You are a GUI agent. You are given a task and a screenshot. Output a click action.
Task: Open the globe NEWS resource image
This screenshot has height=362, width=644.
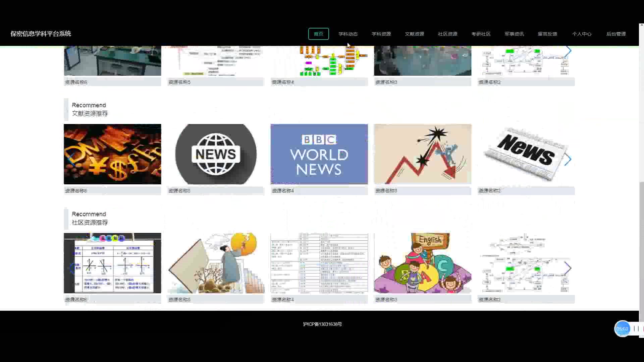pyautogui.click(x=216, y=154)
